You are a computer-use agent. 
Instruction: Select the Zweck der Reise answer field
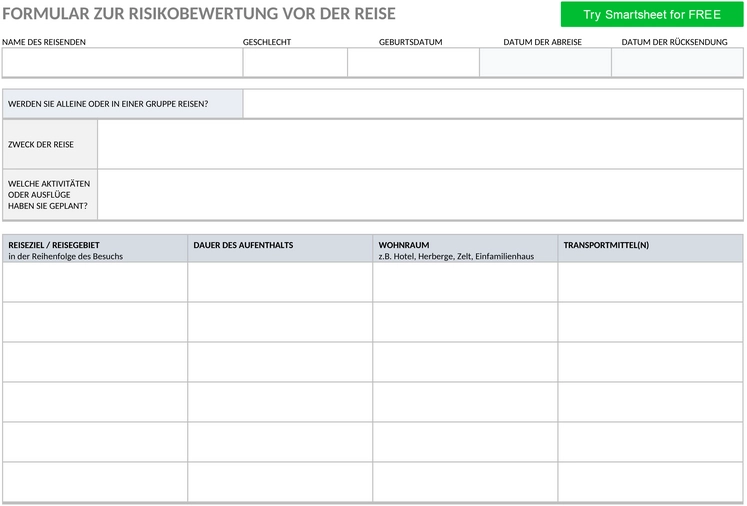click(420, 144)
